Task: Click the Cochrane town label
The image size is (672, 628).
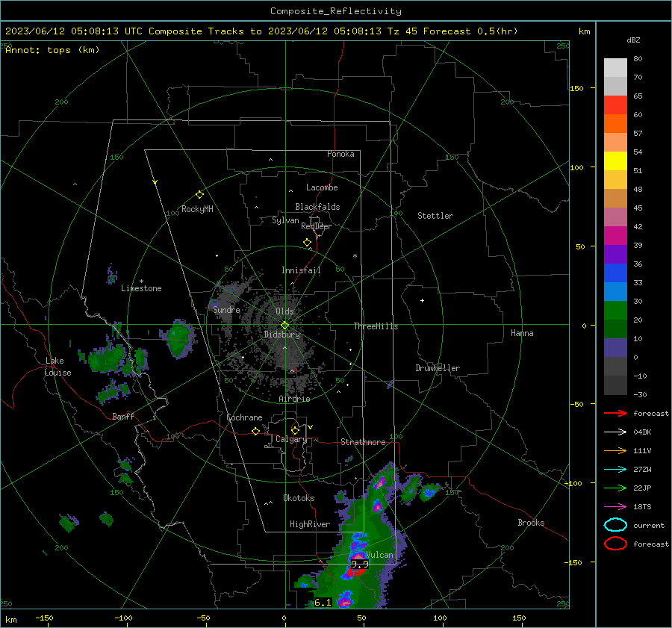Action: 244,417
